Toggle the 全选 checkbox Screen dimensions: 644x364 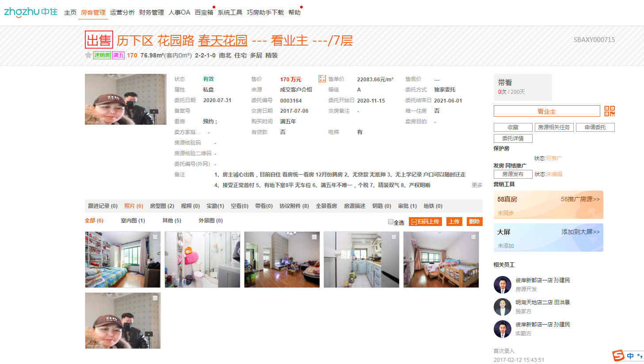tap(391, 222)
